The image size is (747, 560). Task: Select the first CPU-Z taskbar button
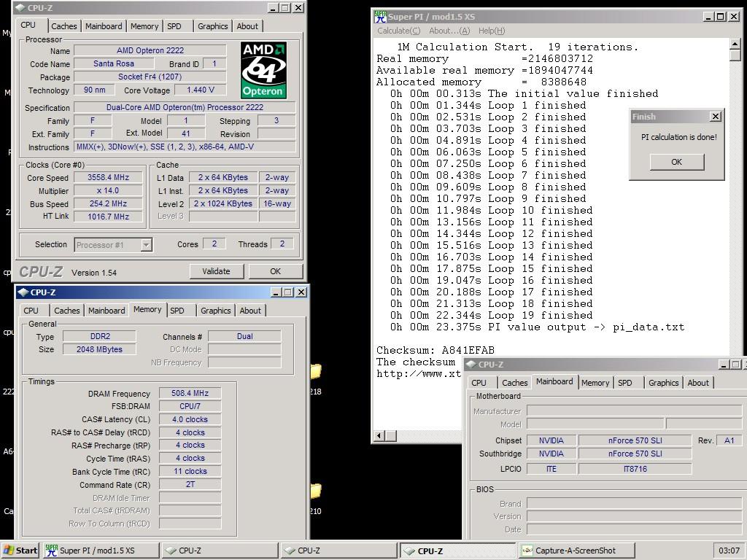220,551
